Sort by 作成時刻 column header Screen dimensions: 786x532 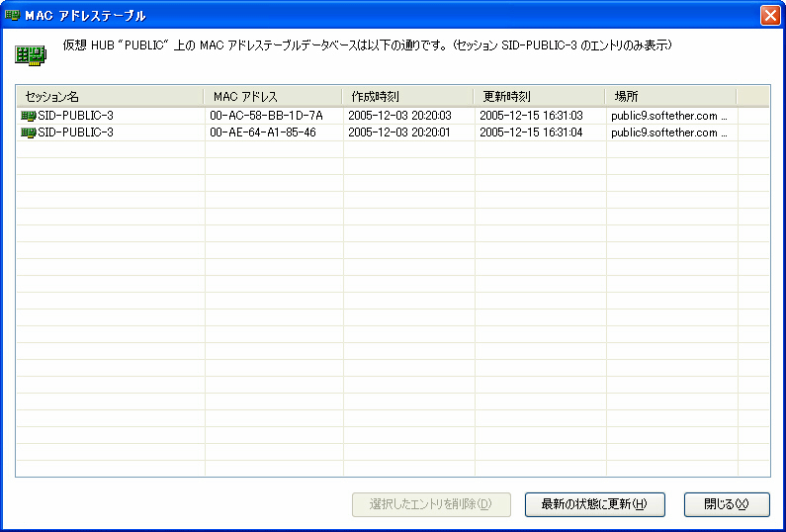pyautogui.click(x=408, y=96)
